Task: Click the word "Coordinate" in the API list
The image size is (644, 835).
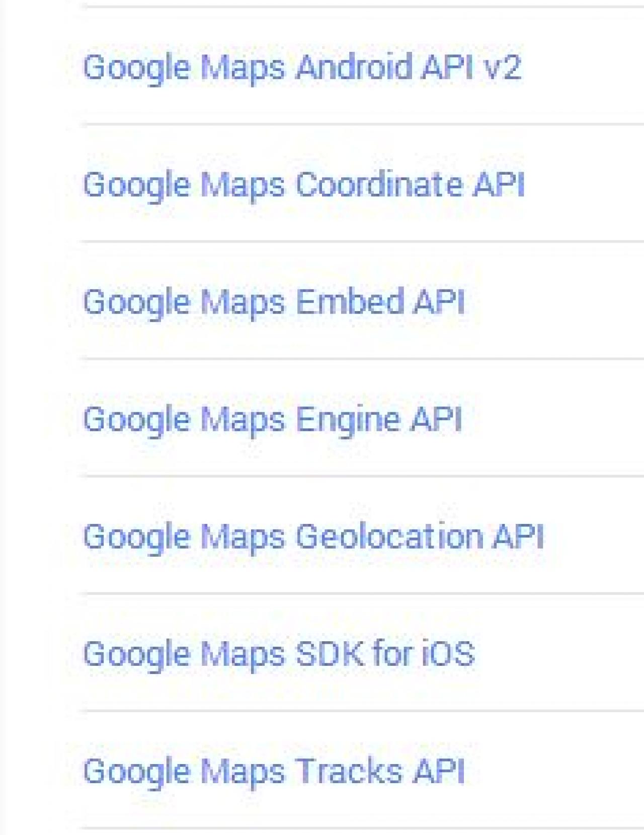Action: click(379, 184)
